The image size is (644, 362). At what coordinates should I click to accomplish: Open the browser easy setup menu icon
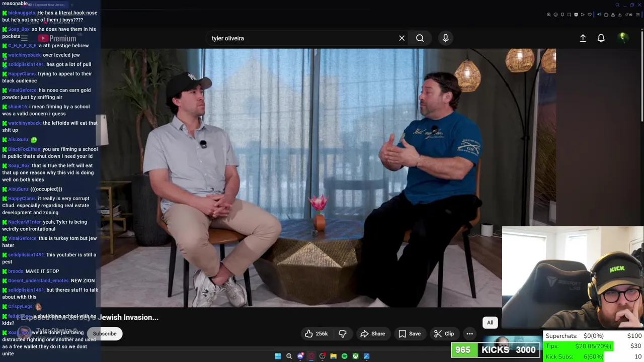click(x=637, y=15)
